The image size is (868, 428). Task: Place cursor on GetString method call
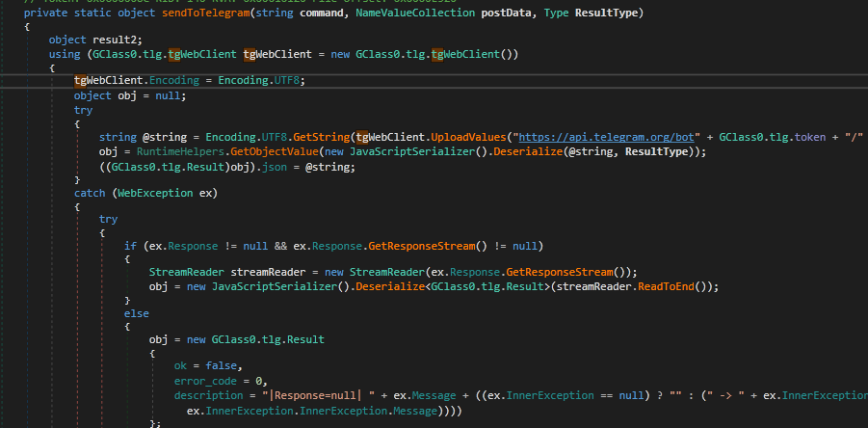(322, 137)
